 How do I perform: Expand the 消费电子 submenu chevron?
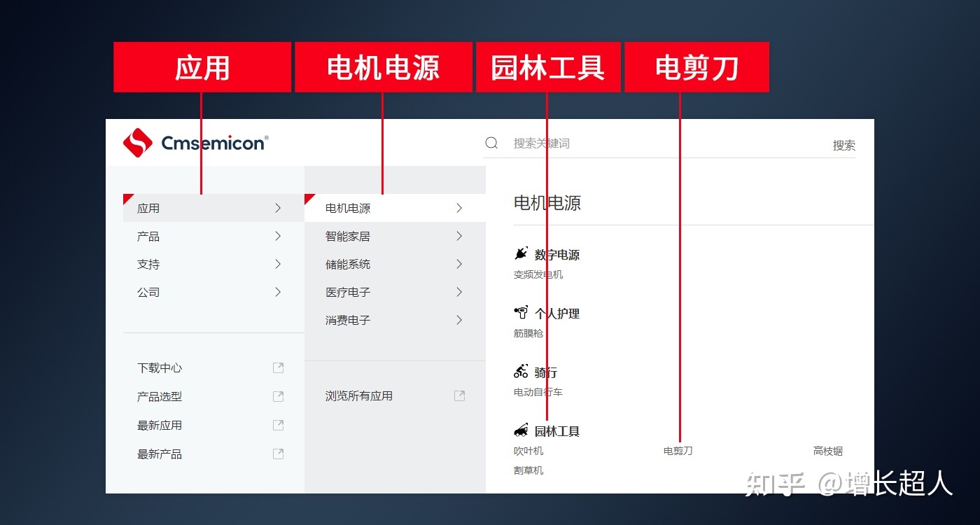pyautogui.click(x=459, y=320)
